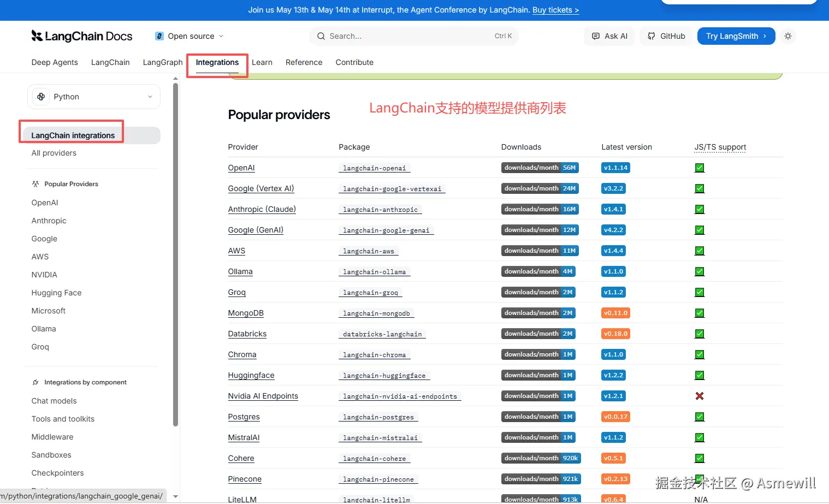
Task: Open the Nvidia AI Endpoints provider link
Action: pos(263,396)
